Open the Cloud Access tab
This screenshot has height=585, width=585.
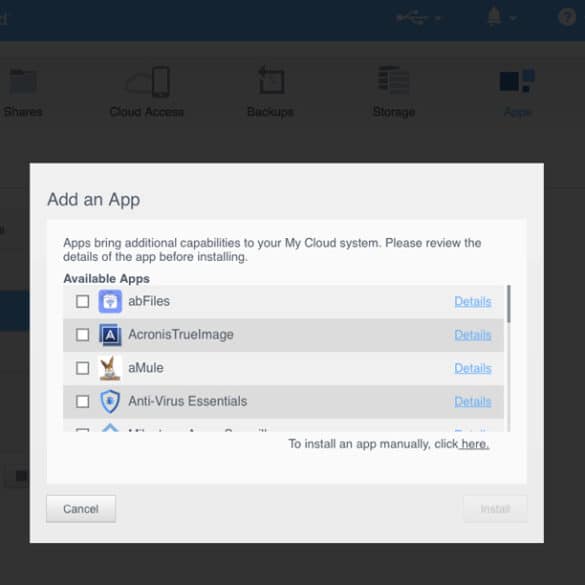click(x=147, y=92)
